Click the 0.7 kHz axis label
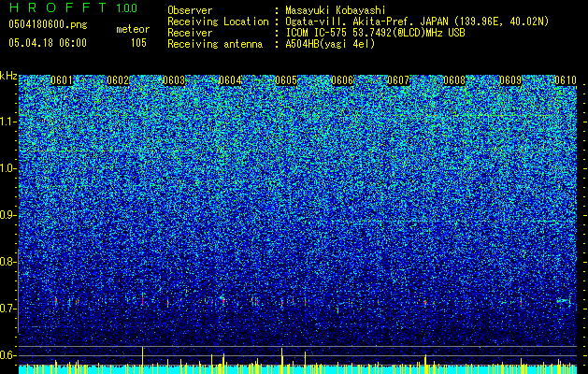588x374 pixels. (8, 309)
